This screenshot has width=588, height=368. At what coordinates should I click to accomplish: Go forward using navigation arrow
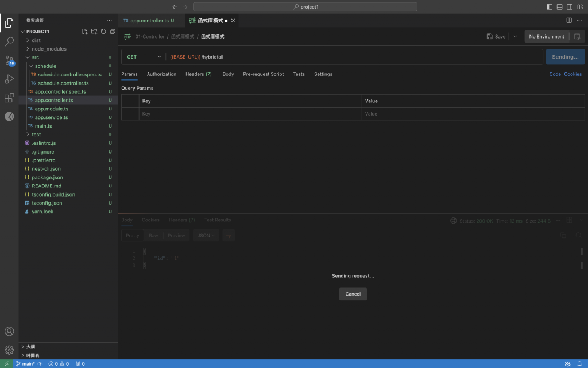pyautogui.click(x=185, y=7)
